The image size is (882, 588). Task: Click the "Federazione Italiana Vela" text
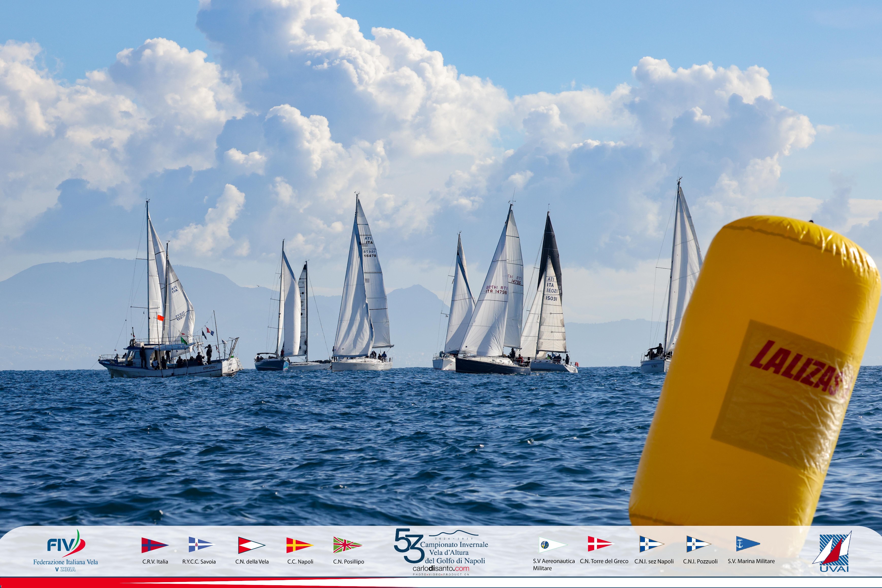66,562
